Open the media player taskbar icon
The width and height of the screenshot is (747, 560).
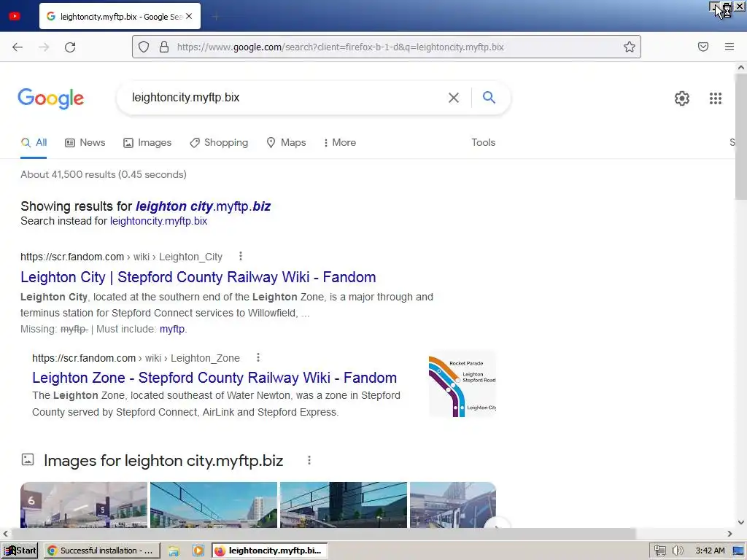tap(198, 551)
